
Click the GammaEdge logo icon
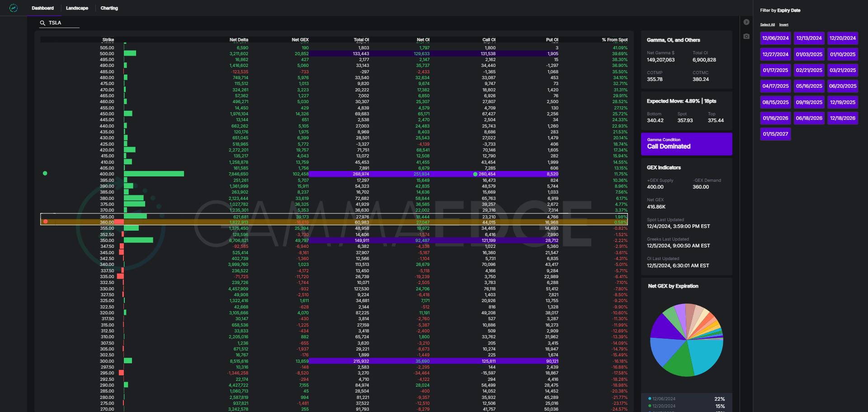(x=14, y=8)
